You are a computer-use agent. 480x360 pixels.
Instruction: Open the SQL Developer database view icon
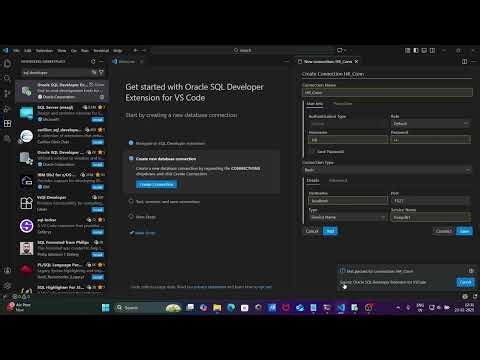(7, 139)
